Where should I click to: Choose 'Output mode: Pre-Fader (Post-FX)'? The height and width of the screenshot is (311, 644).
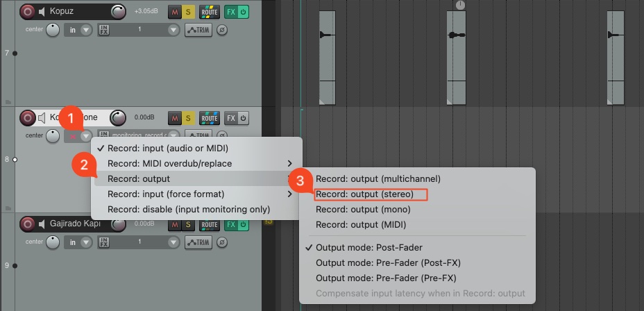(388, 262)
